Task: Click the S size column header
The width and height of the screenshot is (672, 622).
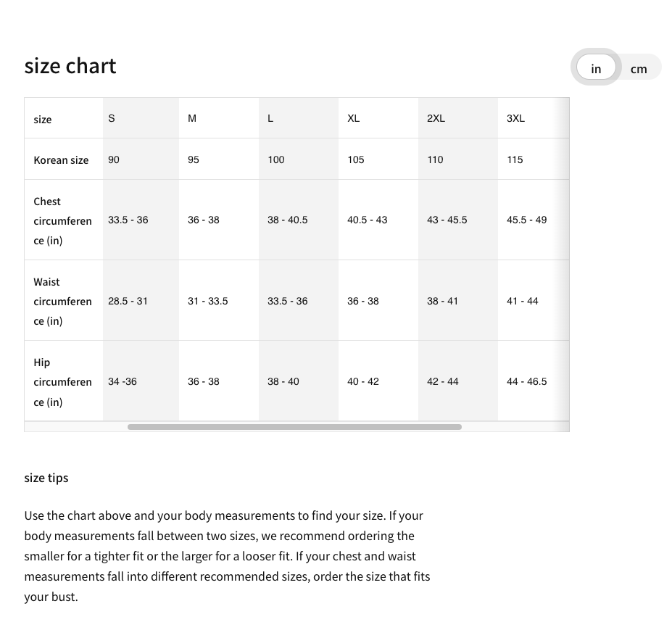Action: [112, 118]
